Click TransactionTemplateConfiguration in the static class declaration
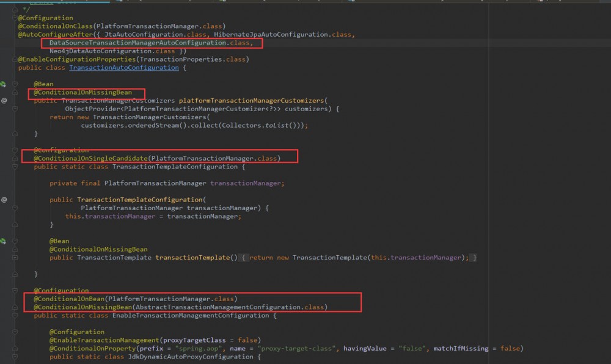Image resolution: width=611 pixels, height=364 pixels. point(175,167)
